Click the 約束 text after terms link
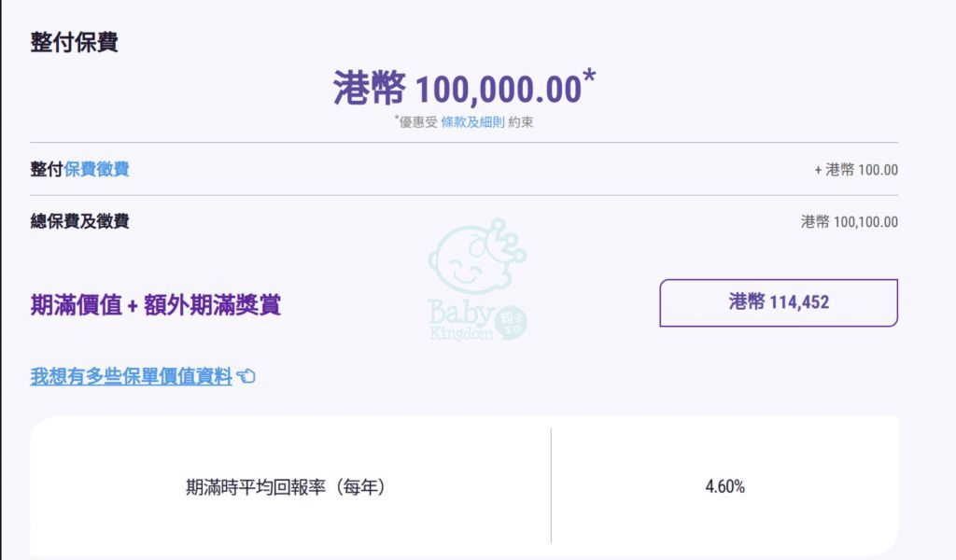The width and height of the screenshot is (956, 560). [x=520, y=122]
